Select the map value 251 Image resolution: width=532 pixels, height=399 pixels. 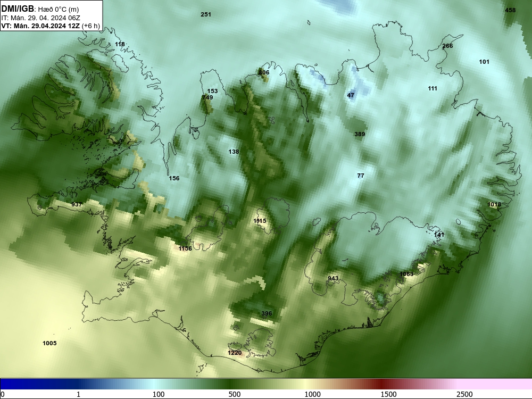(x=206, y=14)
